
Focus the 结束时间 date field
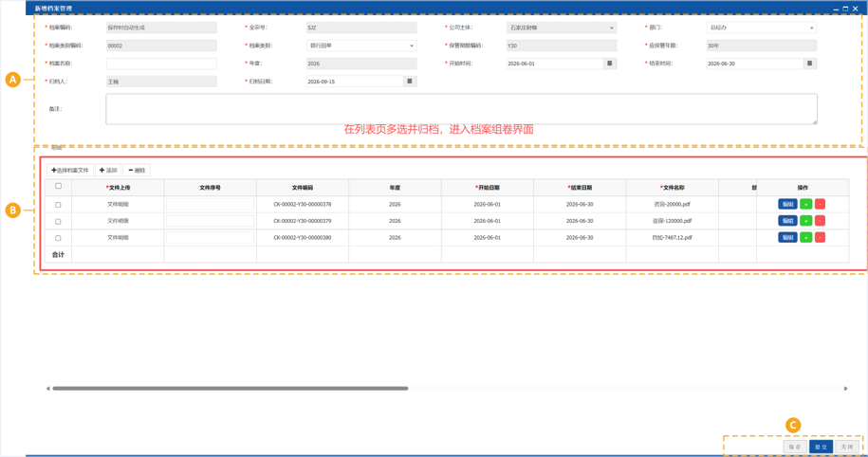tap(754, 64)
